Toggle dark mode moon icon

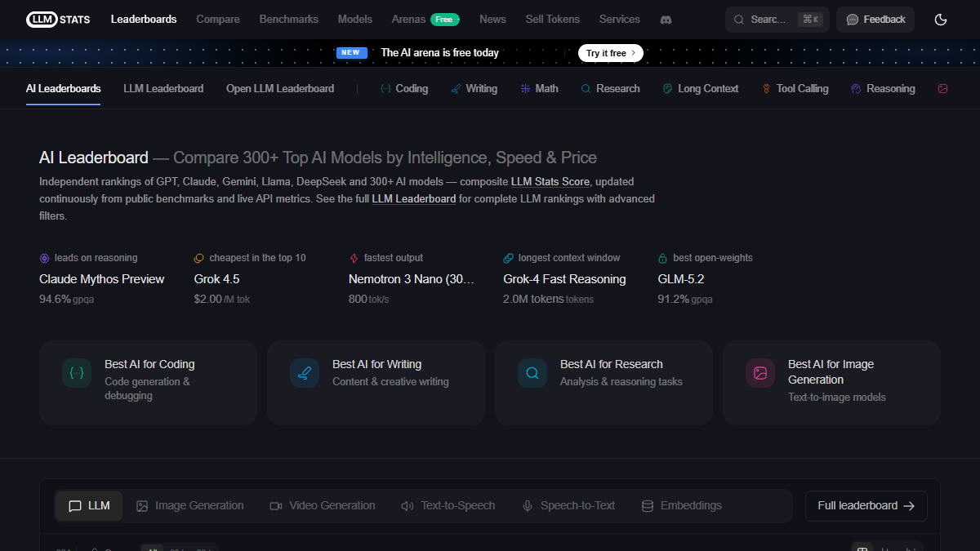click(941, 19)
